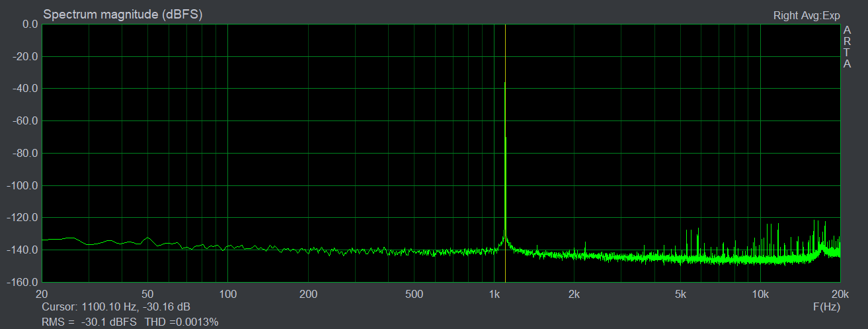Click the '0.0' dB axis label
The width and height of the screenshot is (868, 329).
click(30, 24)
